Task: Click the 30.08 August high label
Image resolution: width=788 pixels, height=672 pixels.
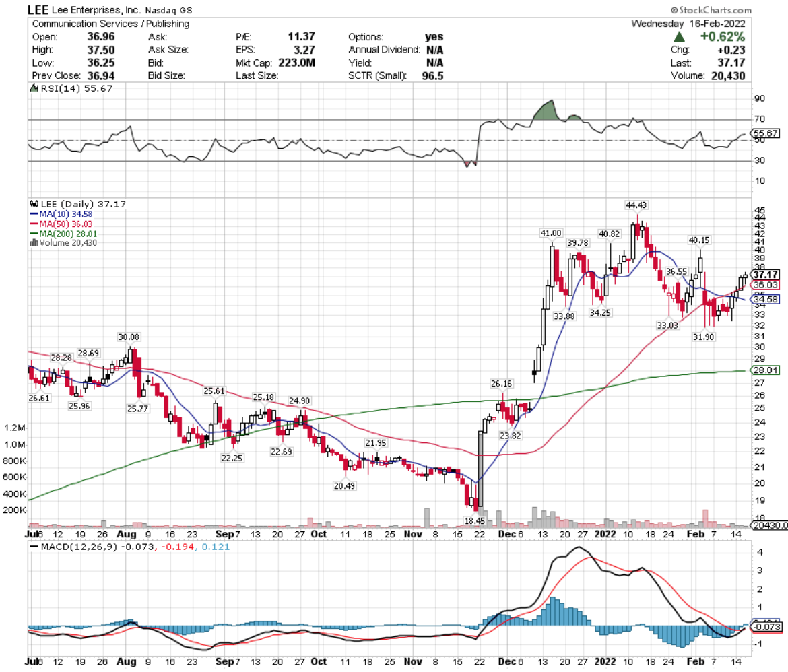Action: pyautogui.click(x=129, y=337)
